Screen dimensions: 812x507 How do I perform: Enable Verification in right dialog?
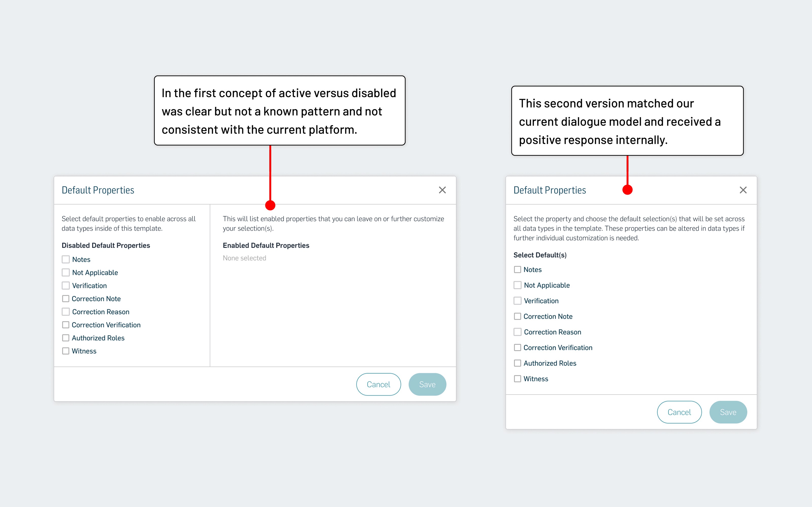click(x=517, y=301)
